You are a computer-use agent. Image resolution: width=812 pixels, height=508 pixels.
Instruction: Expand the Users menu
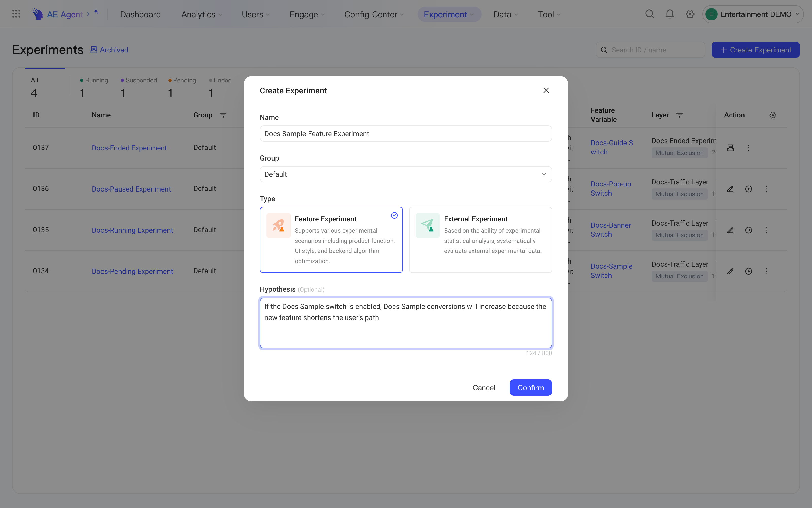coord(256,14)
